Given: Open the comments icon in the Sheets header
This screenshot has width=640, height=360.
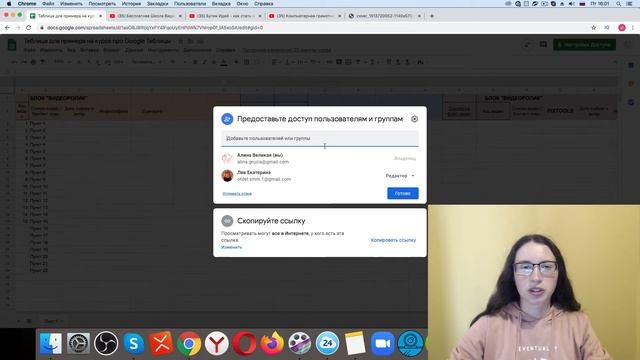Looking at the screenshot, I should 543,44.
